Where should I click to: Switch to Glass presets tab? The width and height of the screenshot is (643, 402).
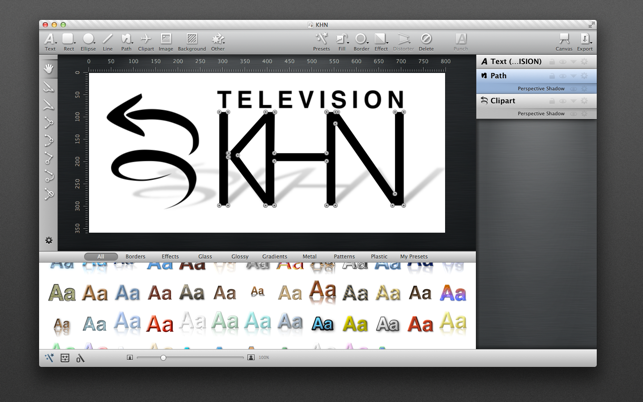tap(205, 256)
